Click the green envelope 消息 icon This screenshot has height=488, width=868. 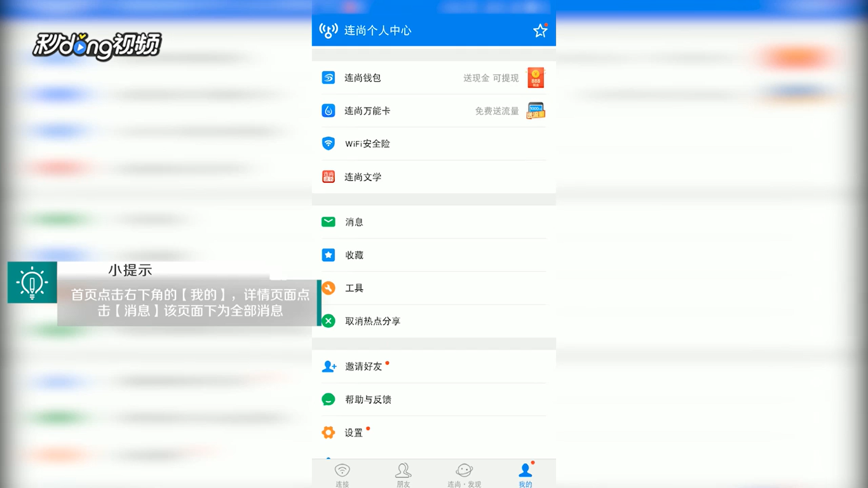click(x=328, y=222)
